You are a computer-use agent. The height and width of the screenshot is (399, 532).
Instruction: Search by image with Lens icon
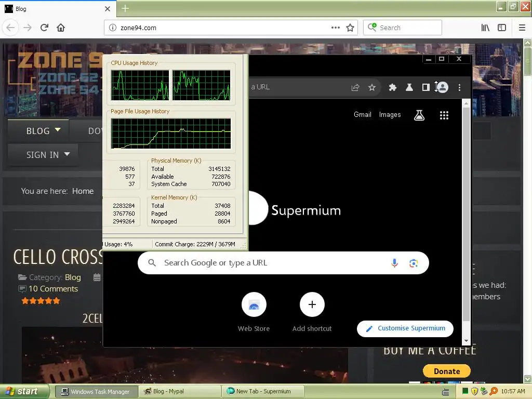pos(414,263)
